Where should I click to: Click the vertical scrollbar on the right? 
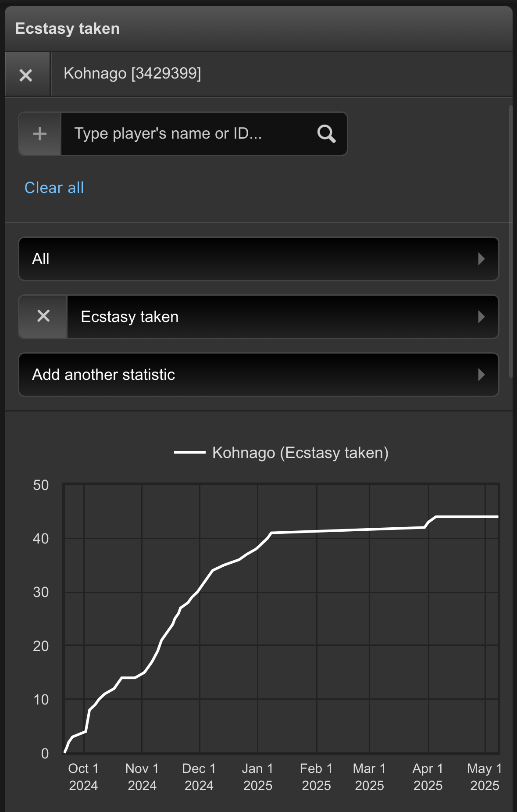coord(510,241)
